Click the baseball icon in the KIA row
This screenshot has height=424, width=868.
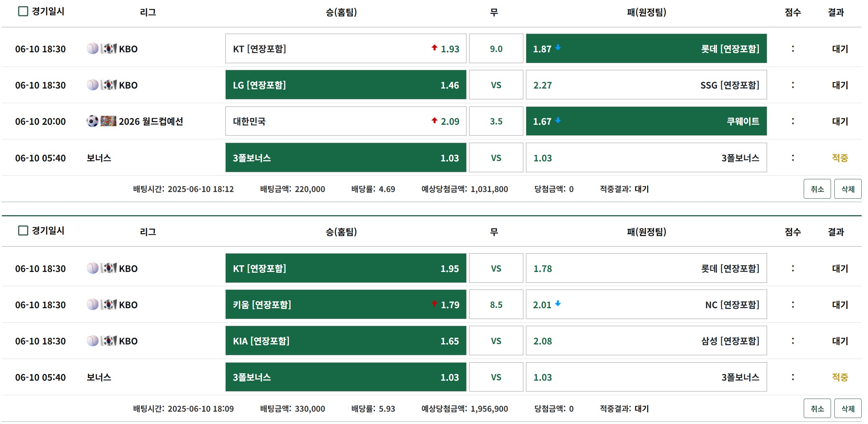tap(92, 341)
